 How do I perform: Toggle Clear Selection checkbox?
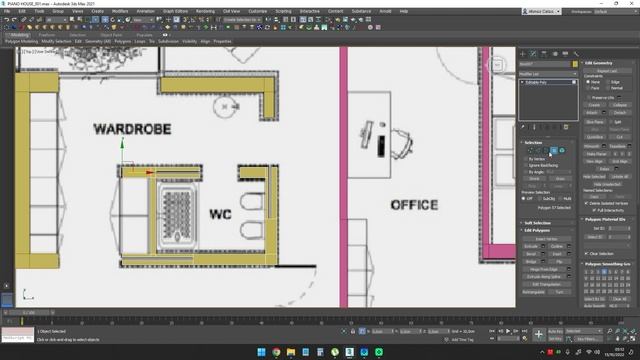click(x=587, y=253)
